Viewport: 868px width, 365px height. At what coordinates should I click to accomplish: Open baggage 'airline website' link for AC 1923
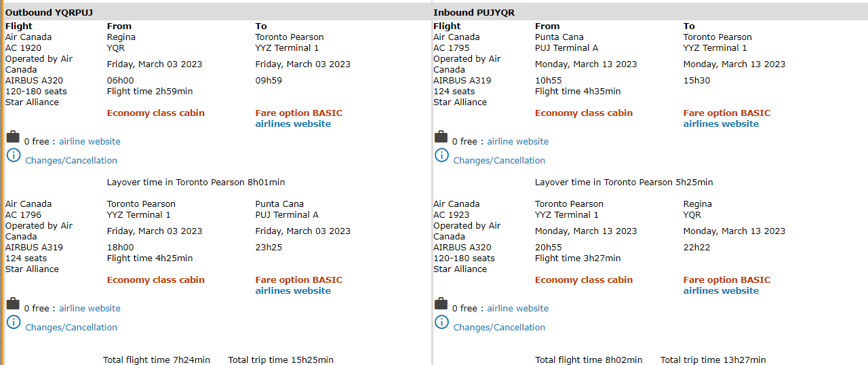click(517, 309)
